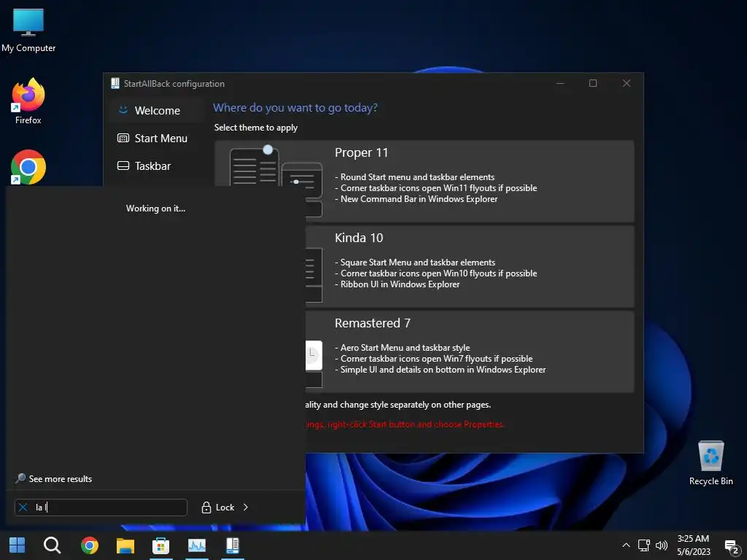This screenshot has height=560, width=747.
Task: Minimize the StartAllBack configuration window
Action: point(560,83)
